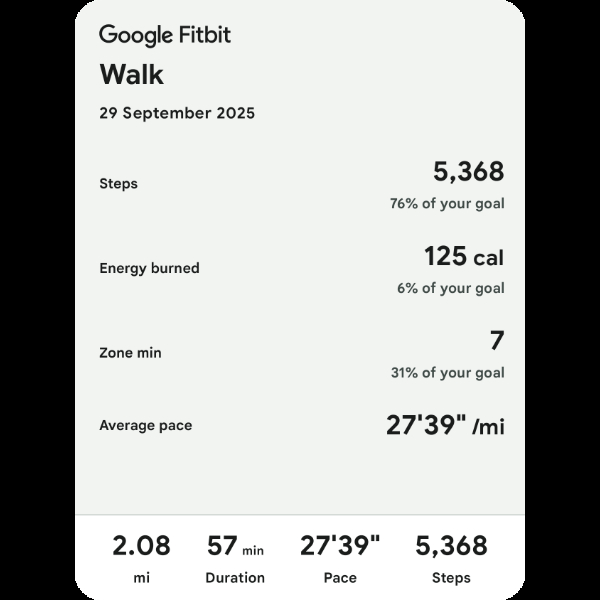Click the Duration label in the bottom bar

(x=235, y=578)
